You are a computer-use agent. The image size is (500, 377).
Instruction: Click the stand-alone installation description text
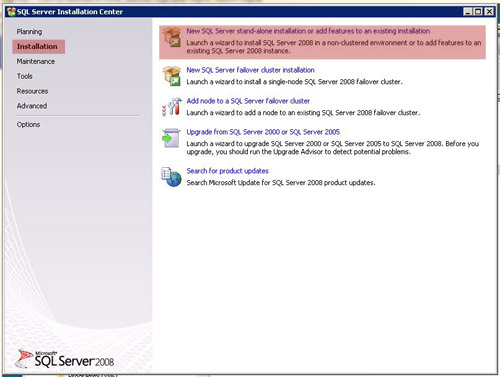tap(334, 47)
